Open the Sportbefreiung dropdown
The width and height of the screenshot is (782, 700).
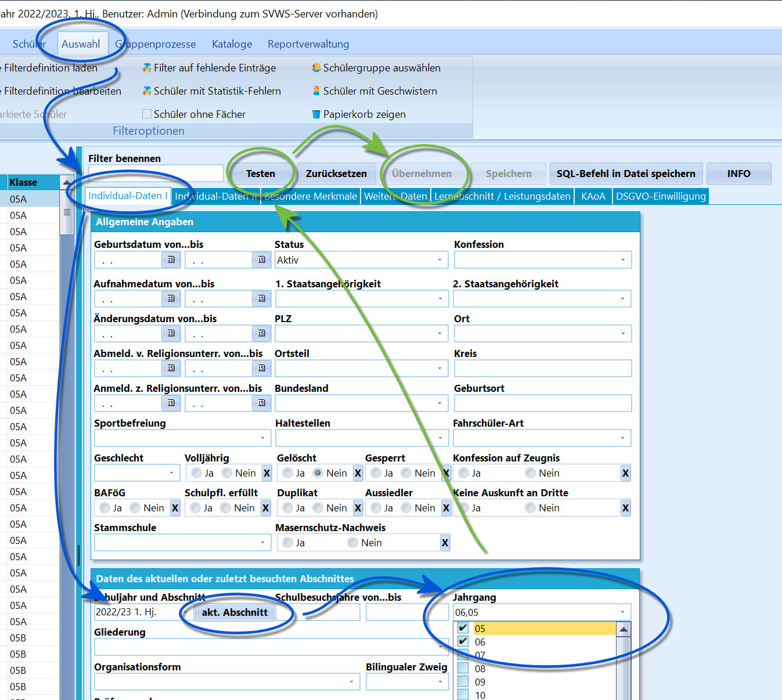[x=262, y=438]
